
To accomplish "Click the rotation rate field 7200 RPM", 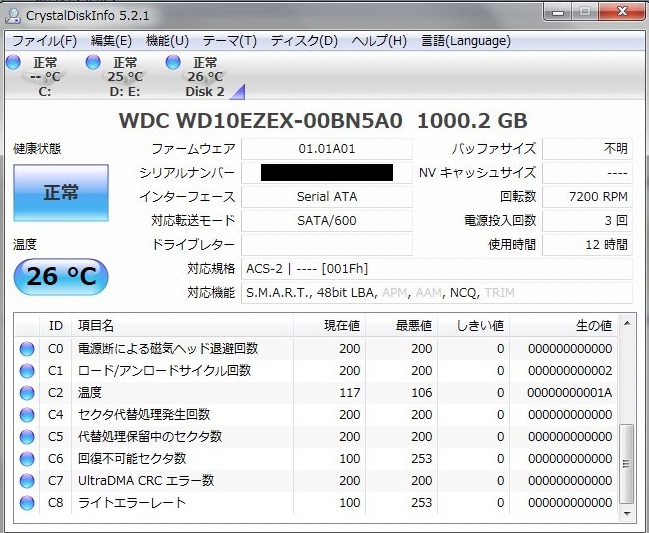I will (587, 197).
